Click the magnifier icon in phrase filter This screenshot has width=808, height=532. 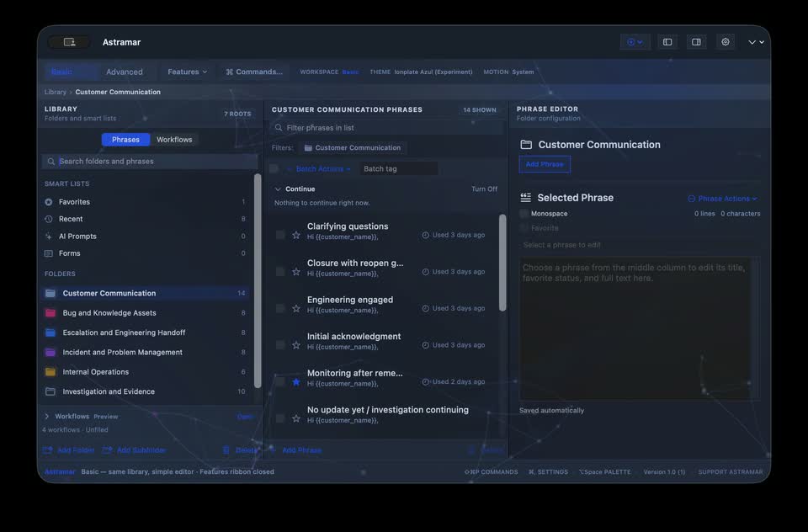(x=279, y=127)
